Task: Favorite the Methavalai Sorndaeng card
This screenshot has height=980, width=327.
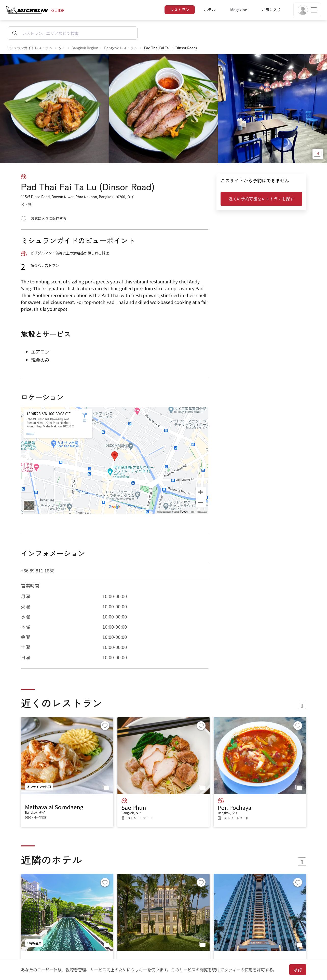Action: [x=105, y=726]
